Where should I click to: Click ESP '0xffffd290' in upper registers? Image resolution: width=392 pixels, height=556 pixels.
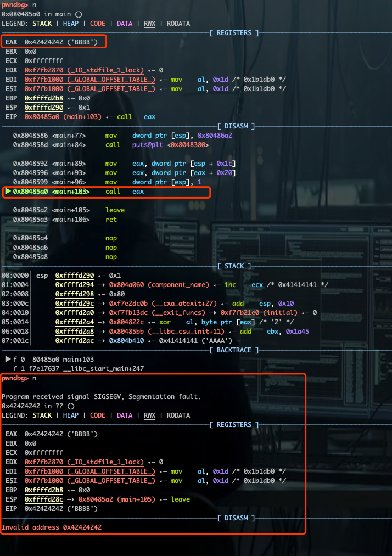43,108
